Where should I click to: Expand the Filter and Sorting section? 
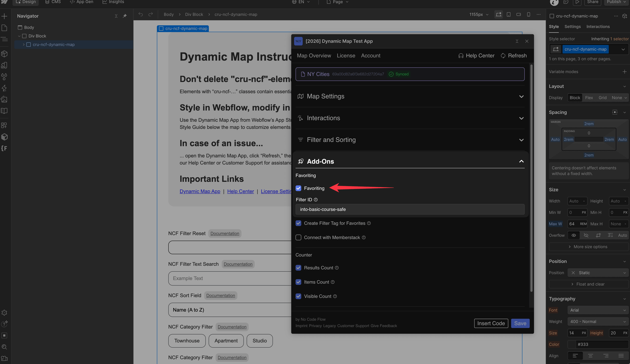410,140
